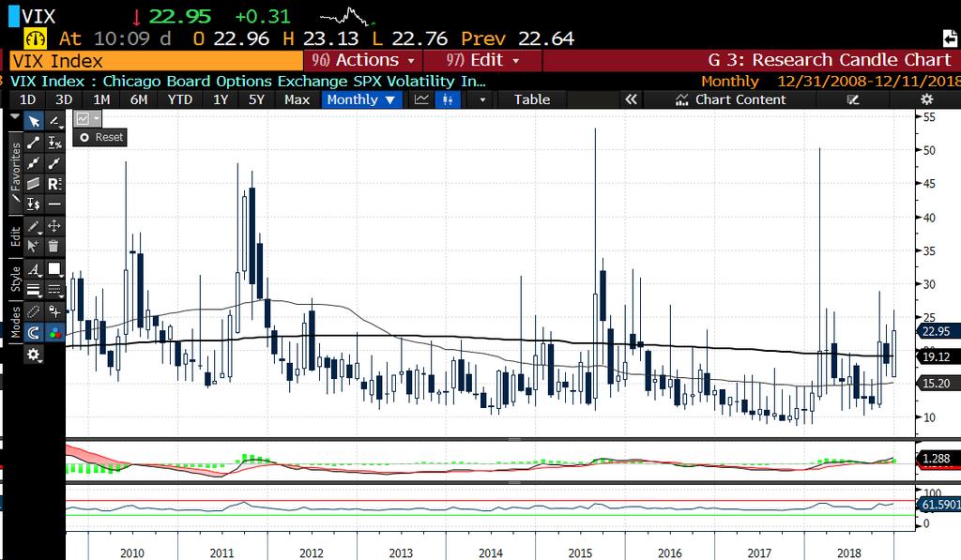The width and height of the screenshot is (961, 560).
Task: Select the angled line drawing tool
Action: coord(54,121)
